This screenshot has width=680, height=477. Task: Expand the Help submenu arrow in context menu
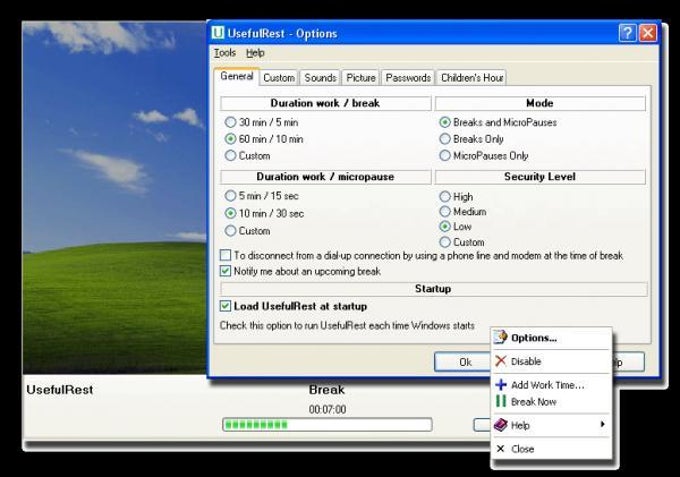[602, 424]
